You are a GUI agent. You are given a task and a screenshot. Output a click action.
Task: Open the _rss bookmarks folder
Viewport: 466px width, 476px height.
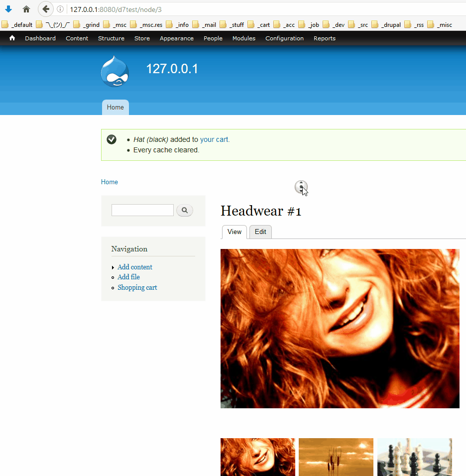414,25
